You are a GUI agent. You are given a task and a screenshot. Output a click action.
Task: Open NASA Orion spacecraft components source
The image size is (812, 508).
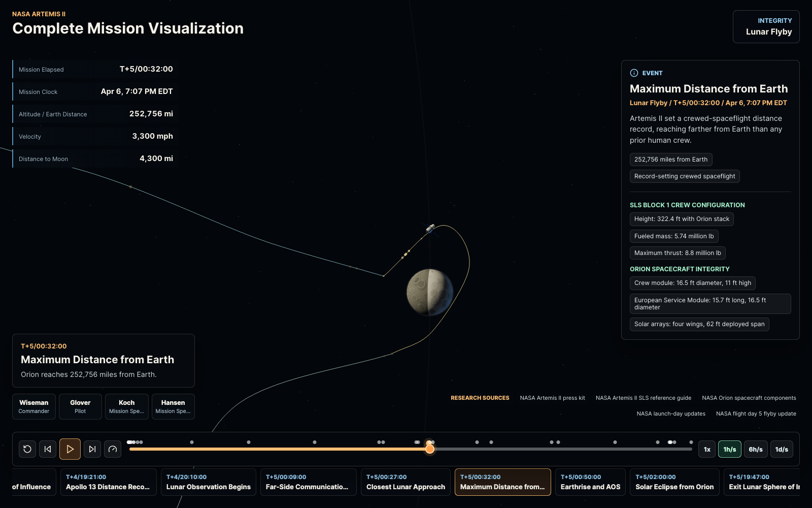[749, 398]
